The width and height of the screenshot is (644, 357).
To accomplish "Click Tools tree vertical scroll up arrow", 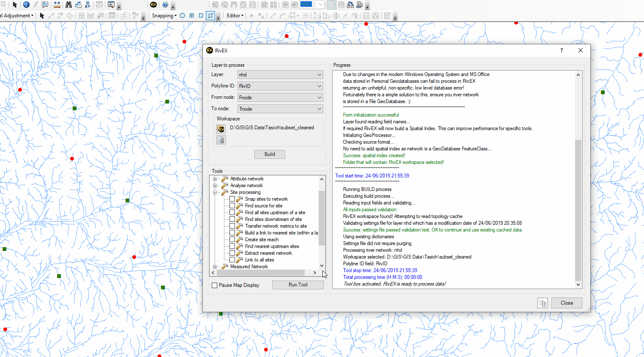I will click(x=322, y=179).
